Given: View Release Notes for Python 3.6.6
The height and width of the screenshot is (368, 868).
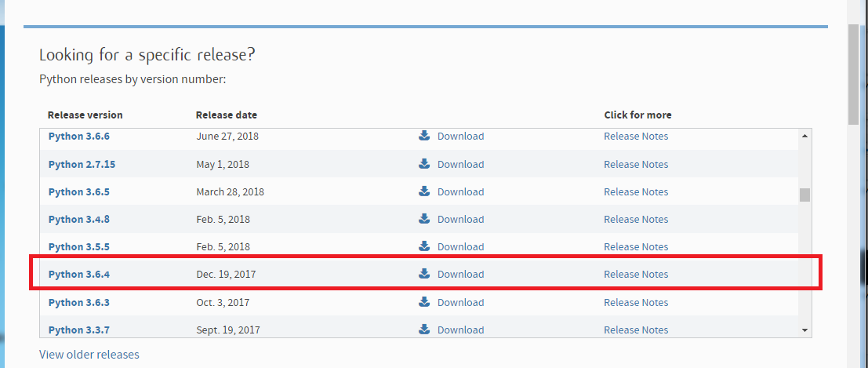Looking at the screenshot, I should click(636, 136).
